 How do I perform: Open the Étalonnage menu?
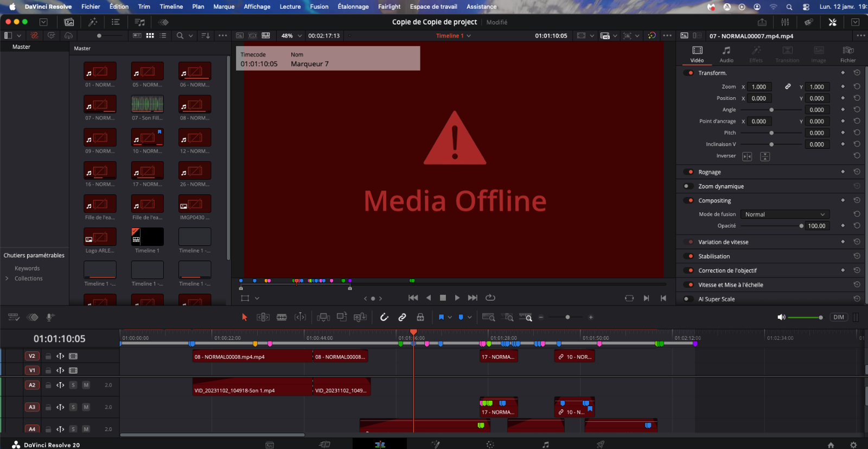[x=353, y=7]
